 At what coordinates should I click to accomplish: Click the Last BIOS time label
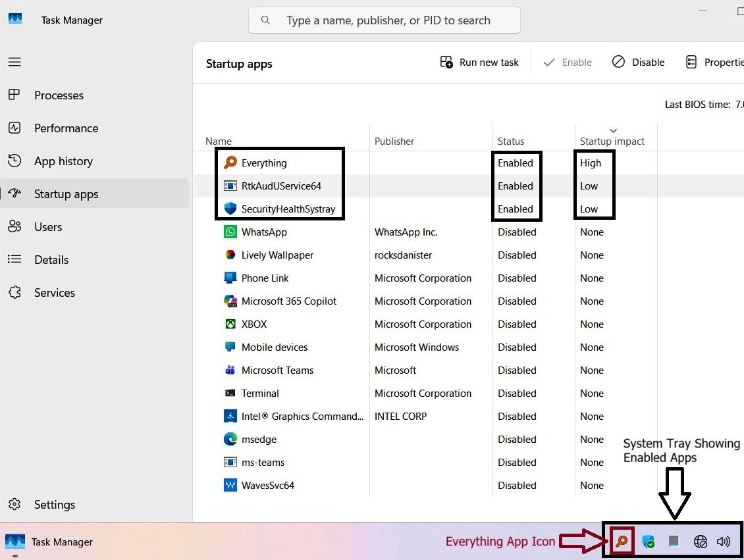tap(697, 105)
